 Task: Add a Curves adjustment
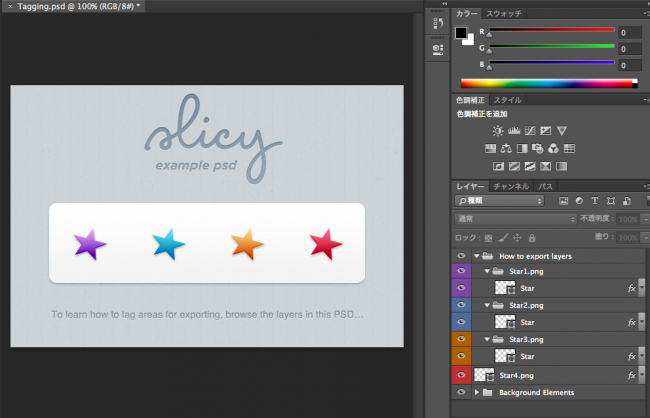530,131
